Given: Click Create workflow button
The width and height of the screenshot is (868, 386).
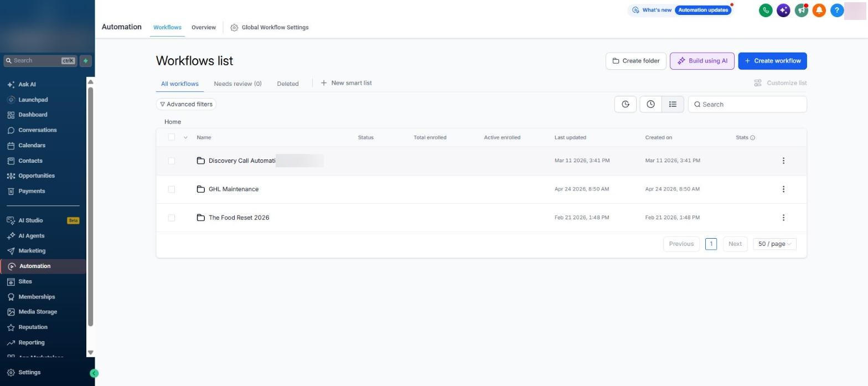Looking at the screenshot, I should [772, 61].
